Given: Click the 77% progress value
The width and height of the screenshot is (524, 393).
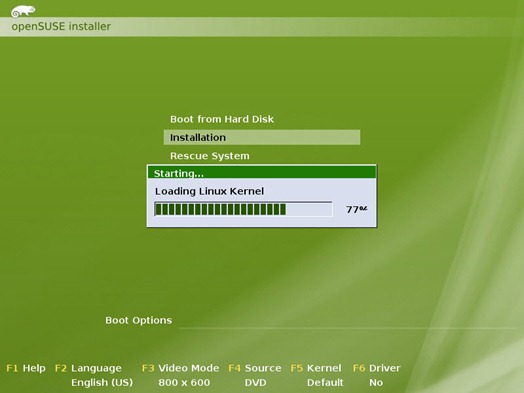Looking at the screenshot, I should (x=356, y=210).
